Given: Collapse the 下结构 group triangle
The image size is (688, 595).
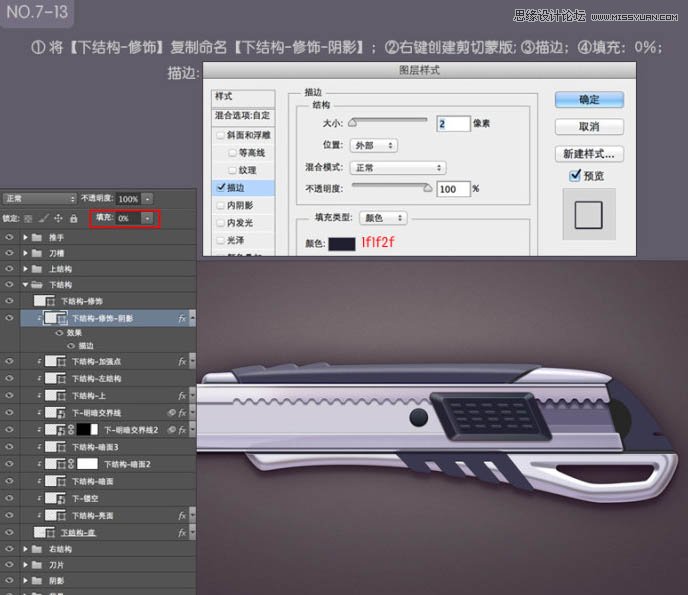Looking at the screenshot, I should pos(25,285).
